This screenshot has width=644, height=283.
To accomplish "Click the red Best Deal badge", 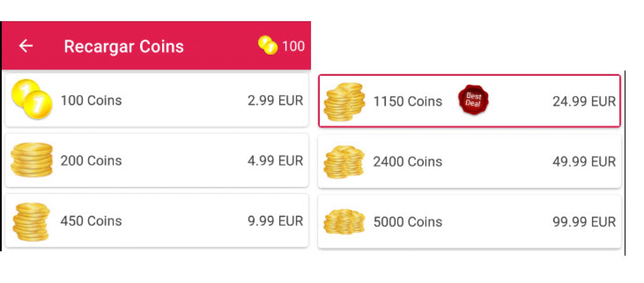I will (472, 100).
